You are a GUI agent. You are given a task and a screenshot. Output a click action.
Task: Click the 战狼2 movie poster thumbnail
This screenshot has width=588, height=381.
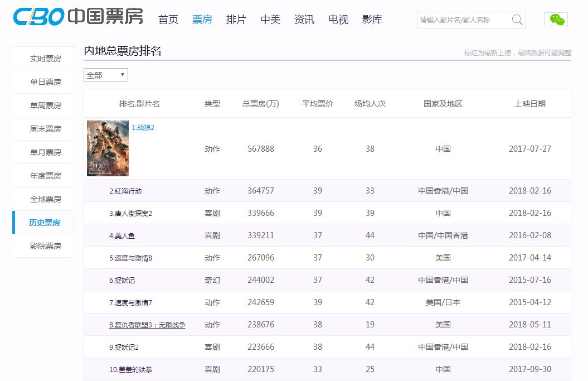tap(108, 148)
